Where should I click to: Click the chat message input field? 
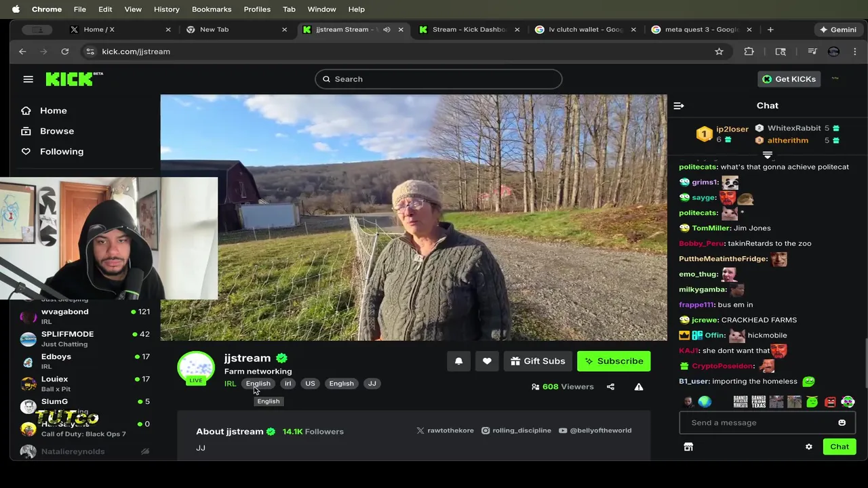pyautogui.click(x=759, y=423)
